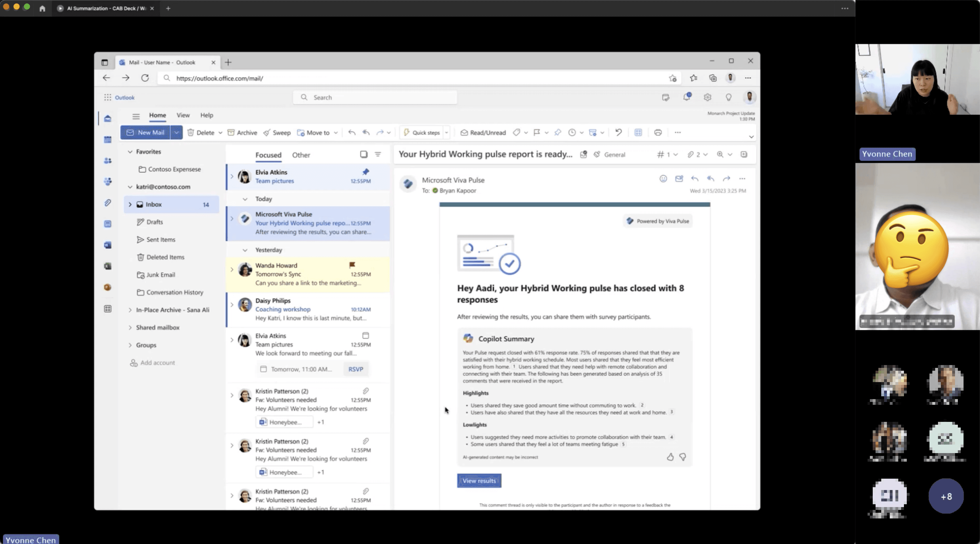Image resolution: width=980 pixels, height=544 pixels.
Task: Toggle select-all messages checkbox icon
Action: [x=364, y=154]
